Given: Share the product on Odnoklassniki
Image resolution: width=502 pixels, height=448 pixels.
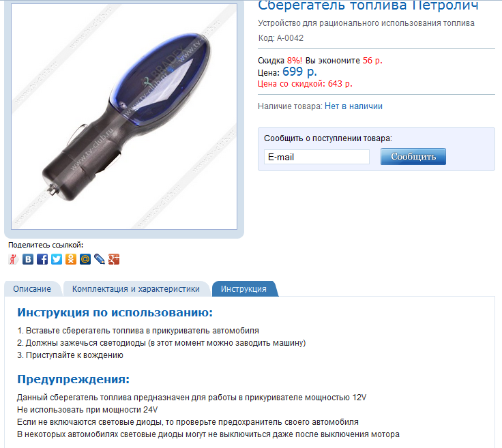Looking at the screenshot, I should 71,259.
